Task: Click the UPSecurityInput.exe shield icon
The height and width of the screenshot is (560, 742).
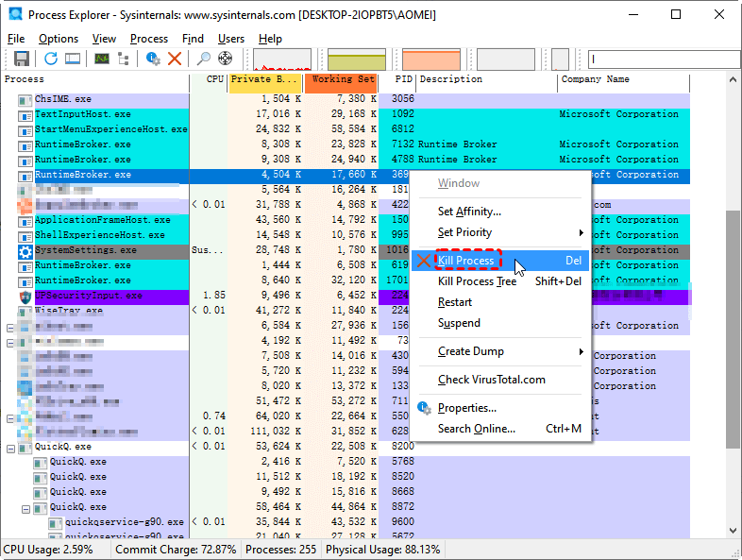Action: [25, 297]
